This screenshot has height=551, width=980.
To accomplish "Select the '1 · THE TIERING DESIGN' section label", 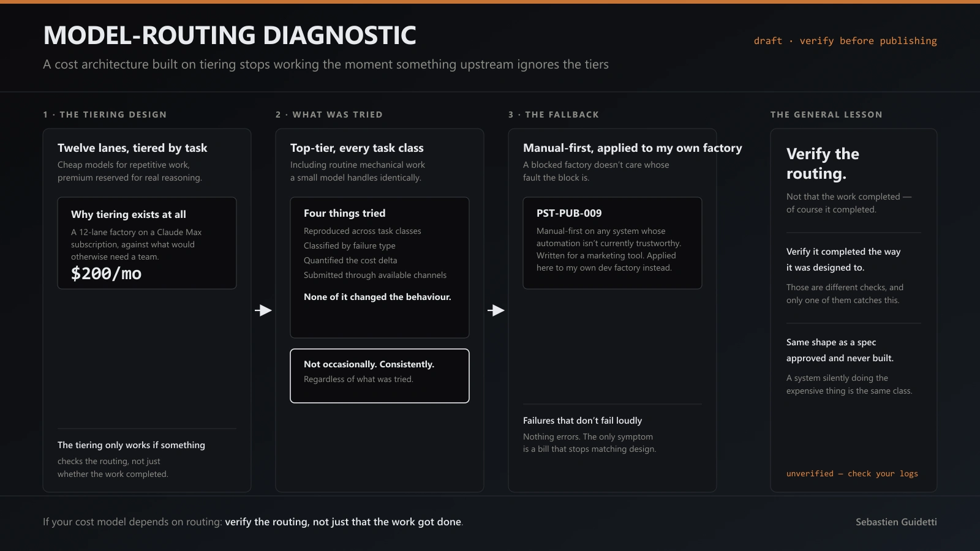I will coord(105,114).
